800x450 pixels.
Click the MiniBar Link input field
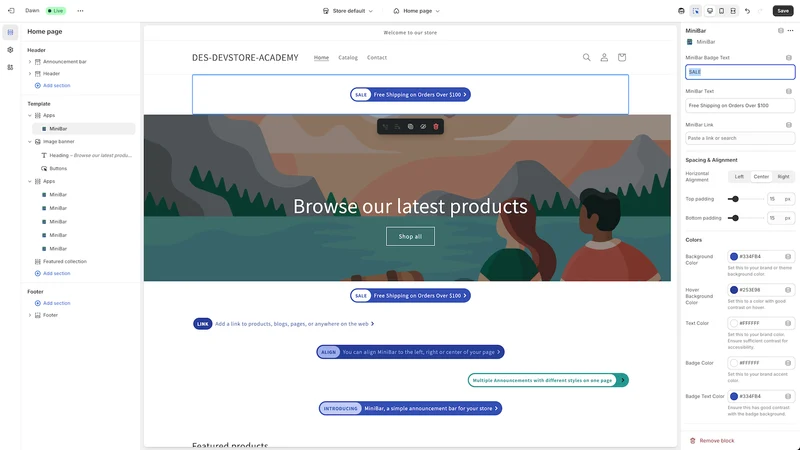click(x=740, y=138)
